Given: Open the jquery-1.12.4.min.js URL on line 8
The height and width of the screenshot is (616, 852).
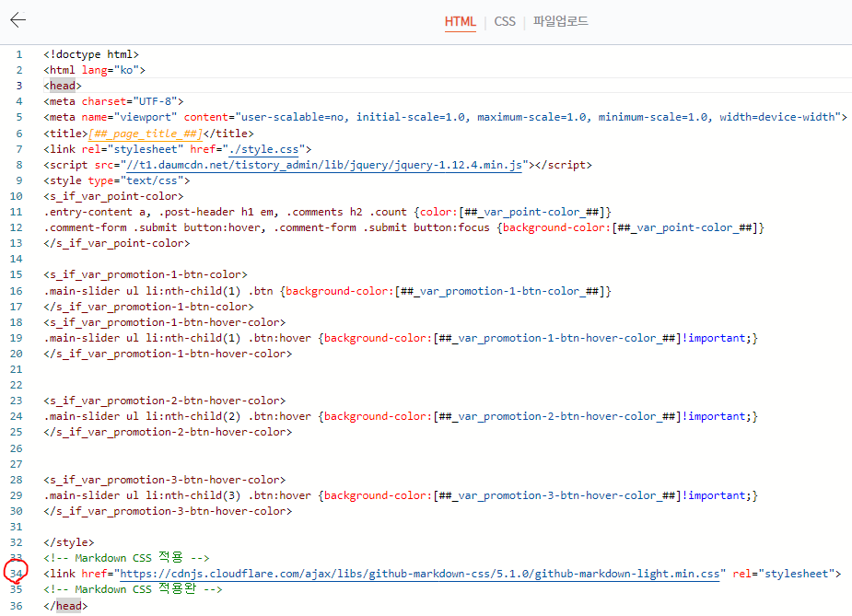Looking at the screenshot, I should 324,165.
